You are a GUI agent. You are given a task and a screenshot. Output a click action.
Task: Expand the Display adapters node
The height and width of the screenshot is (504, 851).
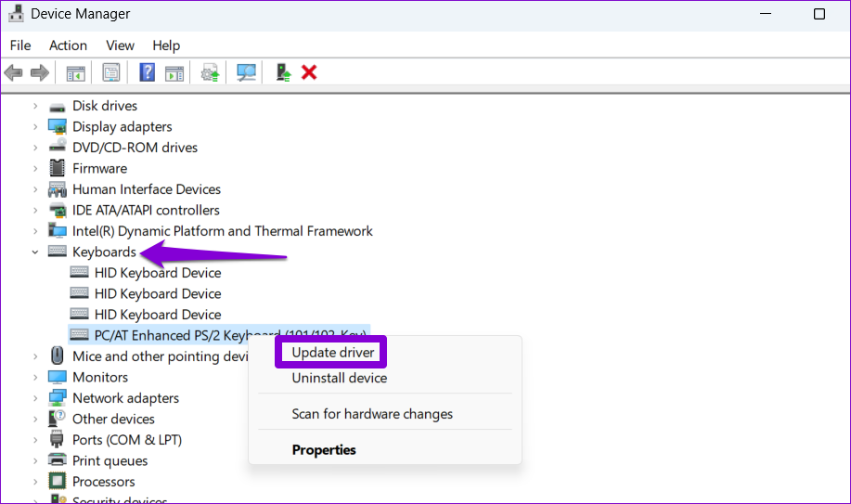[x=35, y=126]
